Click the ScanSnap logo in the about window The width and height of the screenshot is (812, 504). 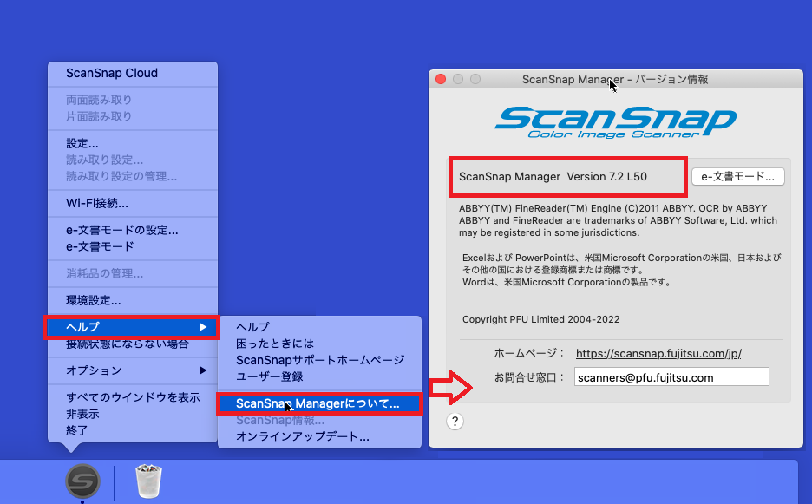(615, 122)
